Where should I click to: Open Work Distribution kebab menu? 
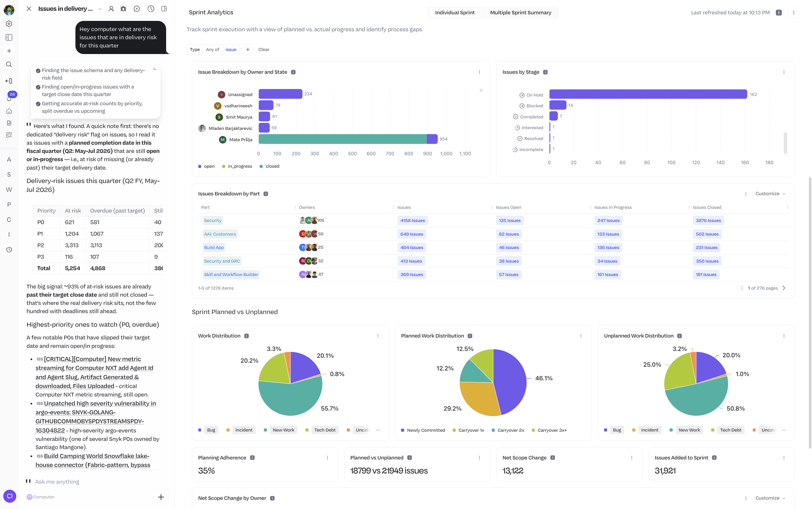tap(378, 336)
